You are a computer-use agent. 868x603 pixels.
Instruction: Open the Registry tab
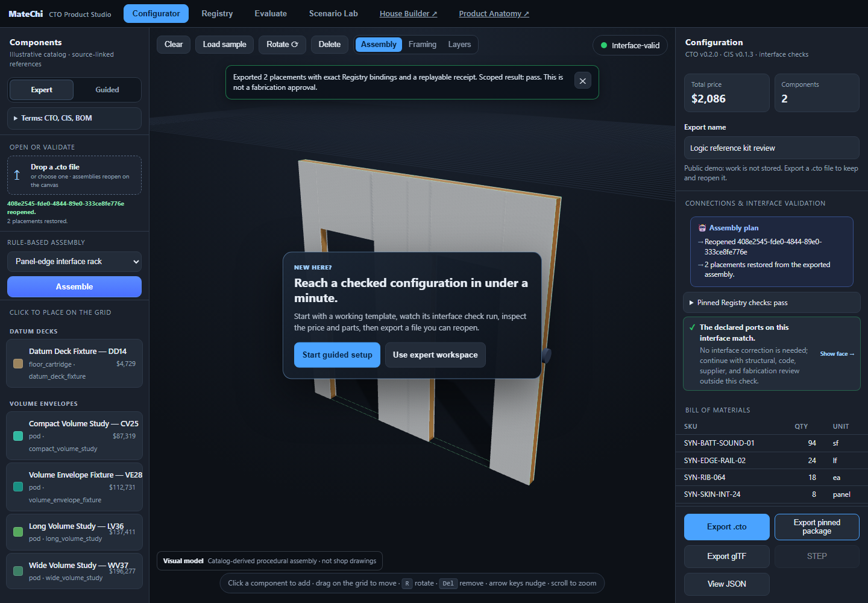pyautogui.click(x=217, y=13)
